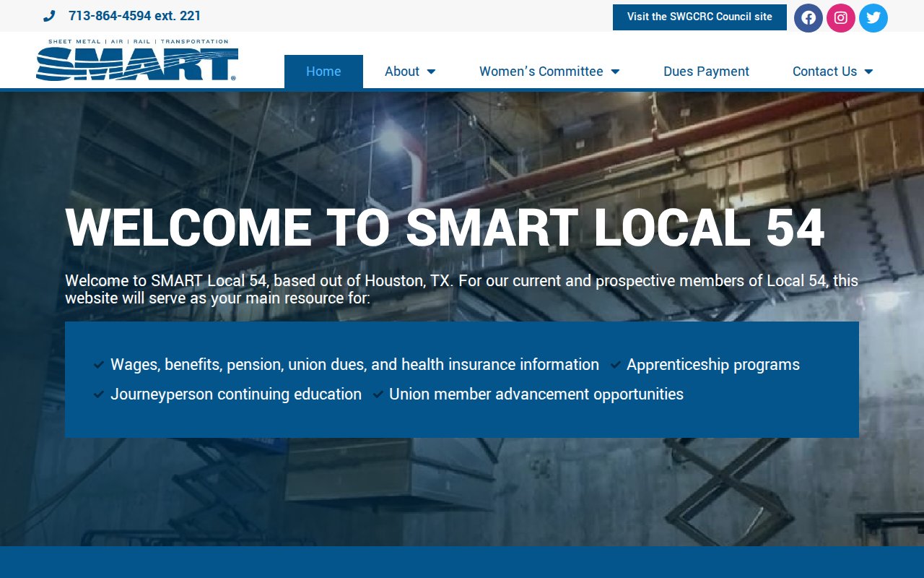
Task: Click the Journeyperson continuing education text
Action: click(x=236, y=394)
